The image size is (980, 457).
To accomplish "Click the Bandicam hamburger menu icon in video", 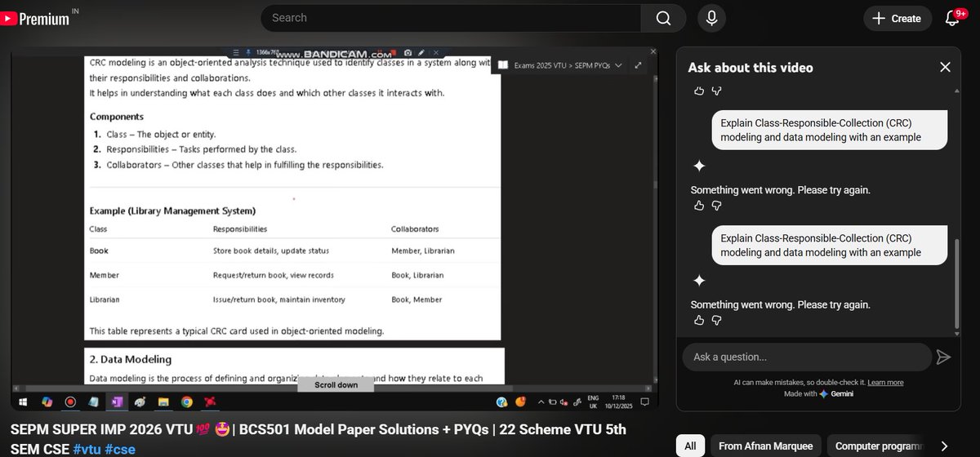I will [x=236, y=53].
